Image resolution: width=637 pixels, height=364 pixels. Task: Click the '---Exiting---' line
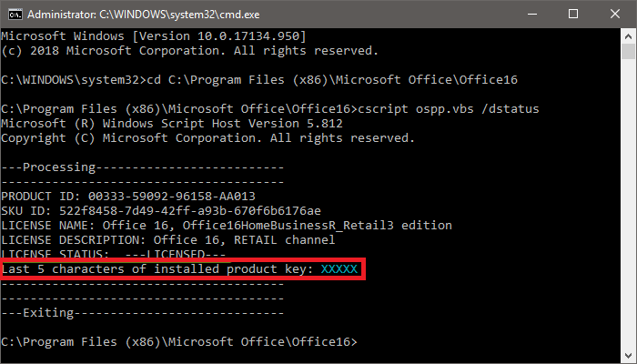143,312
